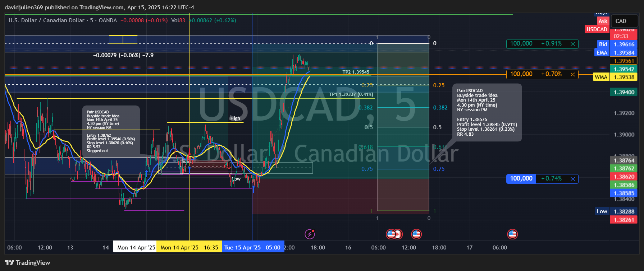Click the price scale value 1.39200
This screenshot has width=644, height=271.
coord(624,113)
